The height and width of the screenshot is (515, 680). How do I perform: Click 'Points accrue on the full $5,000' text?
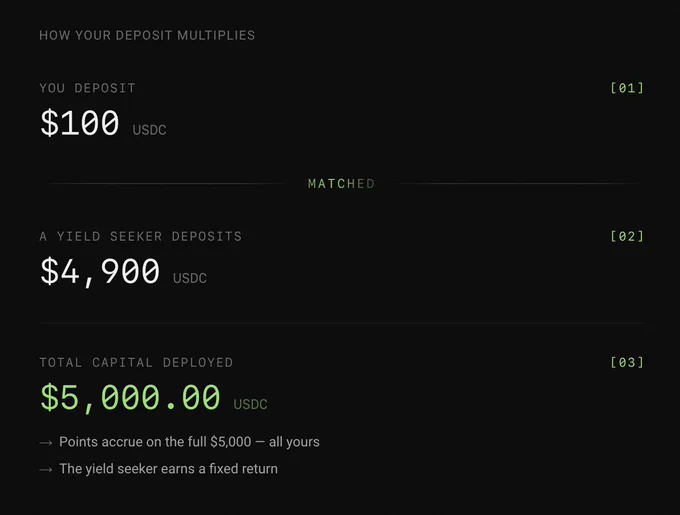pos(155,442)
